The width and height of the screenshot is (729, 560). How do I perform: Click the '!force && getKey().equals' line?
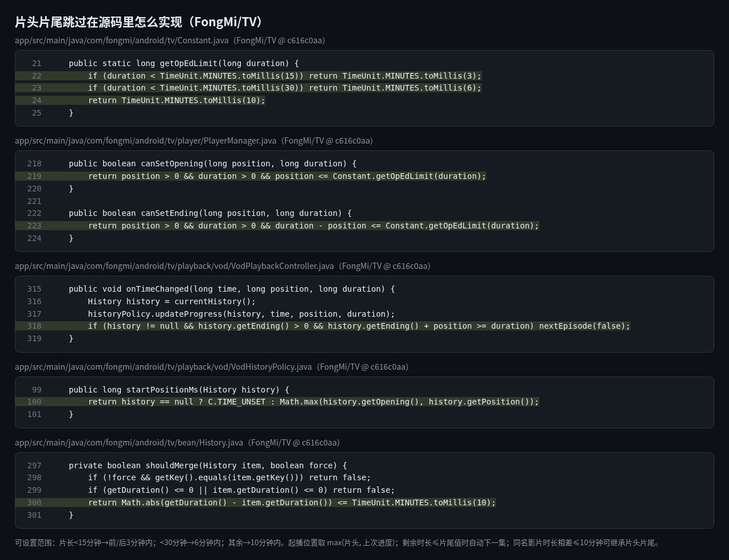[x=230, y=477]
